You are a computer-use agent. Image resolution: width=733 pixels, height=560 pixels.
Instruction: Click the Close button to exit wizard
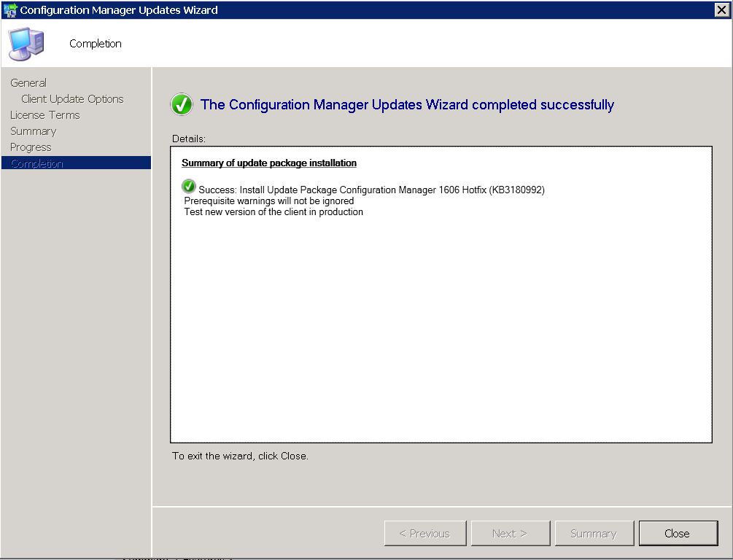click(x=678, y=533)
